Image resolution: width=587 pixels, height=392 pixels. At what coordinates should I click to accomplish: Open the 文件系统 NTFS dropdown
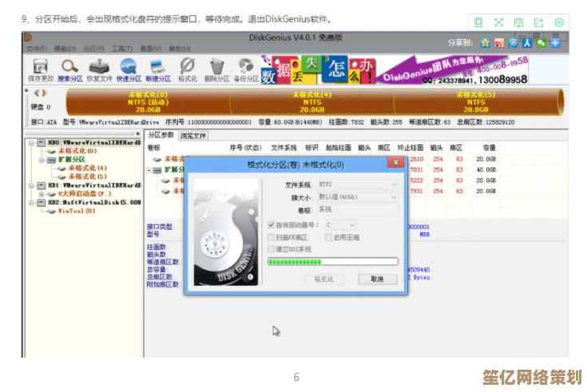point(357,184)
